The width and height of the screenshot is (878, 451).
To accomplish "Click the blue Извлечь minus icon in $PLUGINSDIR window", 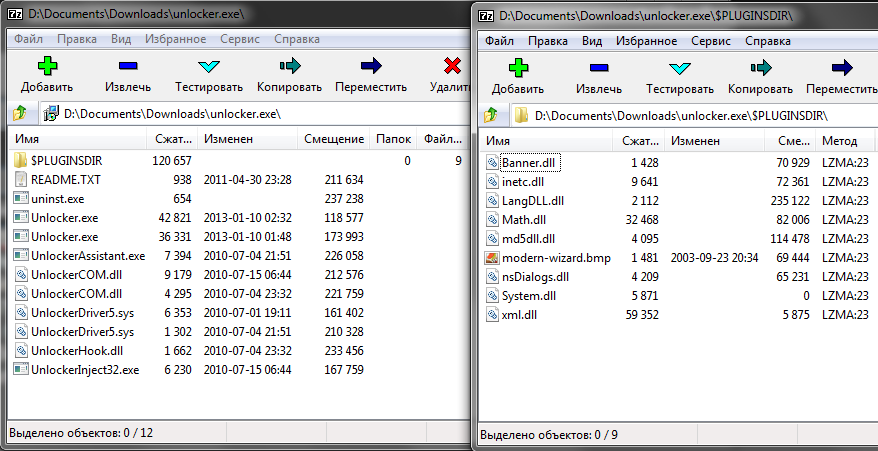I will 599,68.
